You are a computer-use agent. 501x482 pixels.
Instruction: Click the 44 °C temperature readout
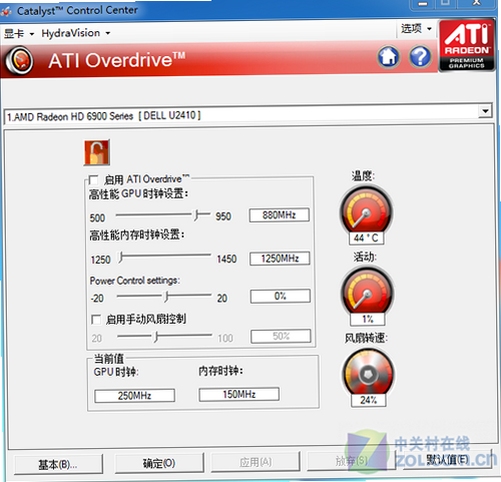[366, 238]
